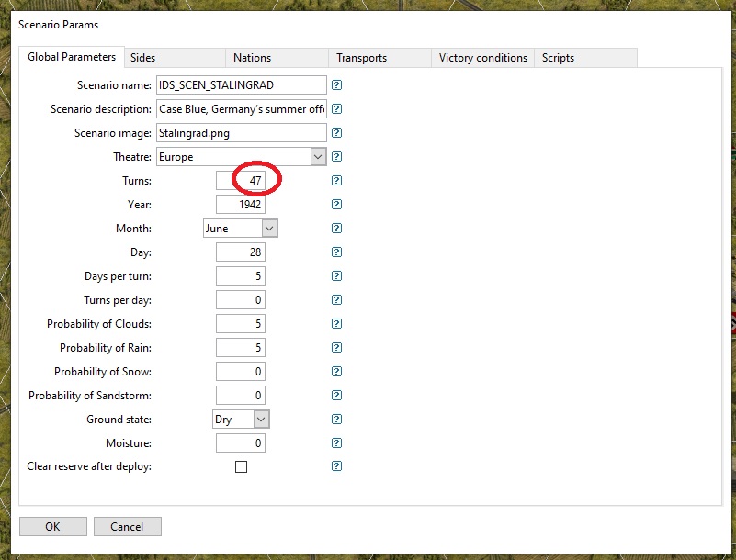The width and height of the screenshot is (736, 560).
Task: Open help for Ground state setting
Action: (x=336, y=420)
